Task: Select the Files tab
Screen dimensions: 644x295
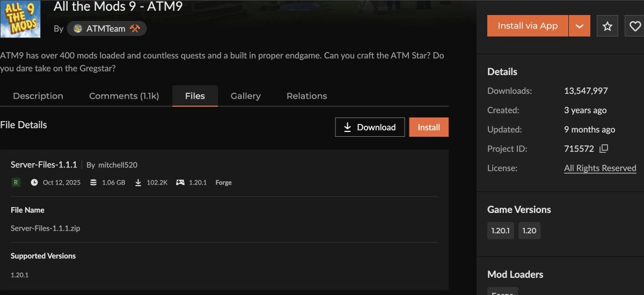Action: pos(195,96)
